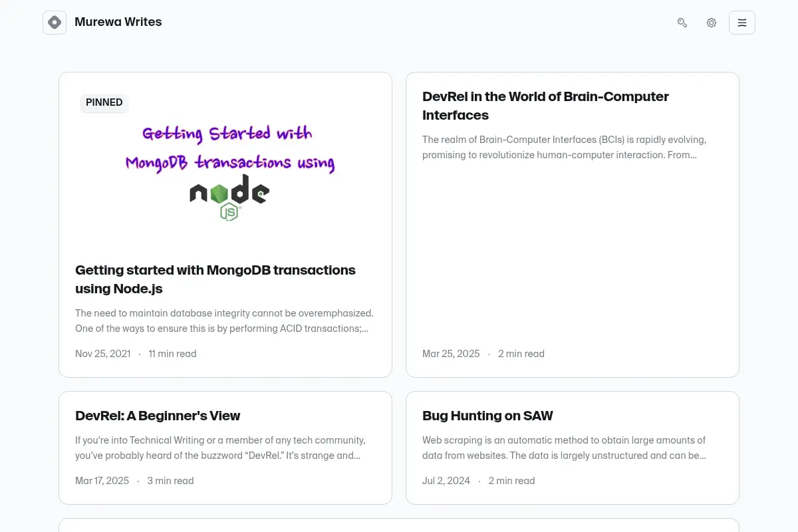Open DevRel in the World of Brain-Computer Interfaces
Image resolution: width=798 pixels, height=532 pixels.
(x=545, y=106)
